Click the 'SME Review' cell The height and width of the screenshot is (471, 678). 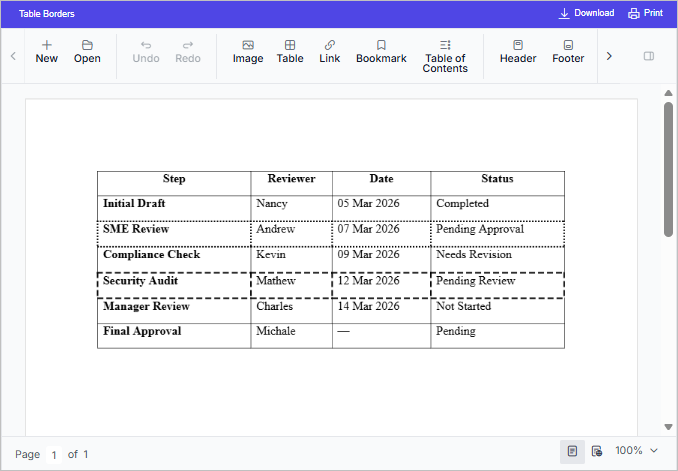[x=174, y=234]
